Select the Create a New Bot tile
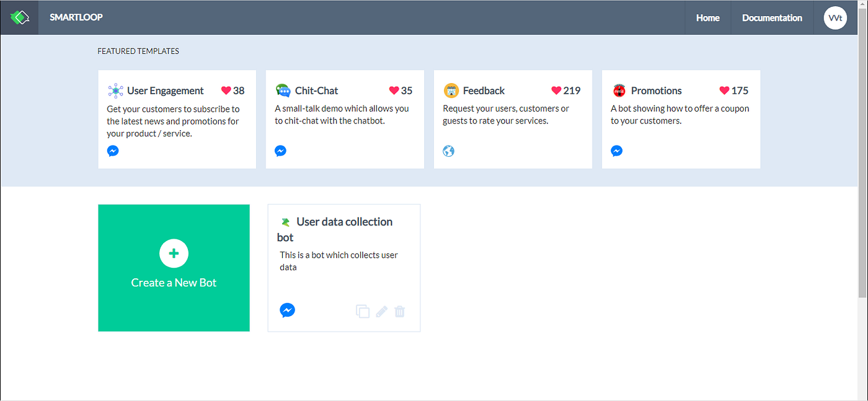Image resolution: width=868 pixels, height=401 pixels. click(174, 268)
